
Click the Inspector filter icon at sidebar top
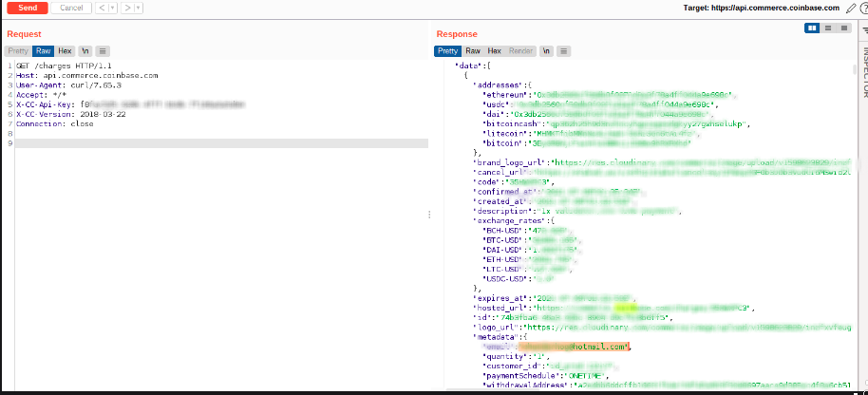tap(865, 32)
